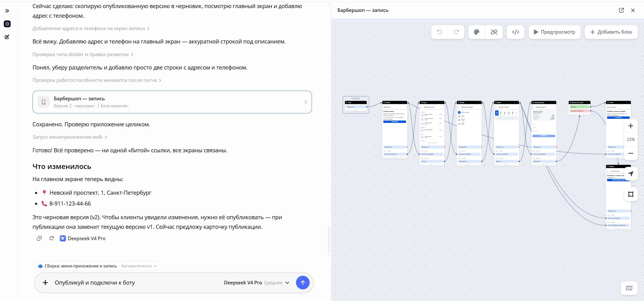Click the Что изменилось heading
Image resolution: width=644 pixels, height=301 pixels.
tap(62, 167)
